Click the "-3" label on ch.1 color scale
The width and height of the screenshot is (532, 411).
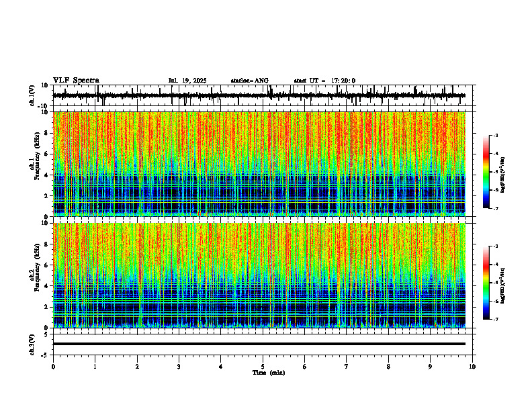coord(495,136)
